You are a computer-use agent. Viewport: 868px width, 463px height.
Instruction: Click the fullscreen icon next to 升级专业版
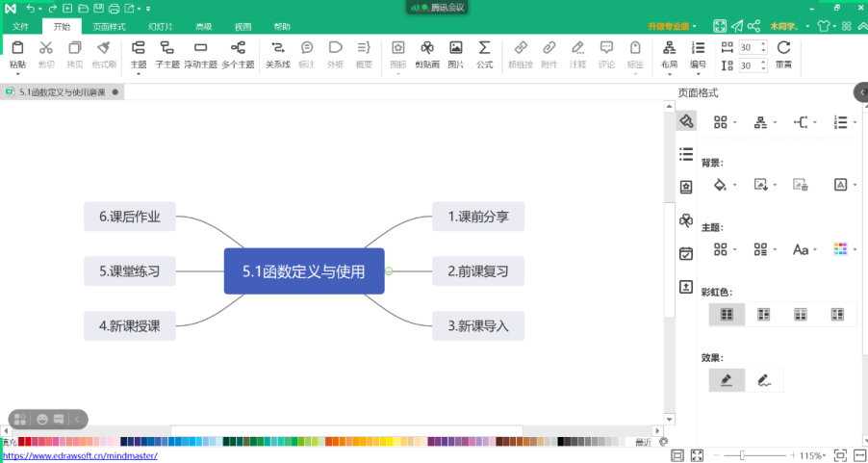(x=720, y=26)
